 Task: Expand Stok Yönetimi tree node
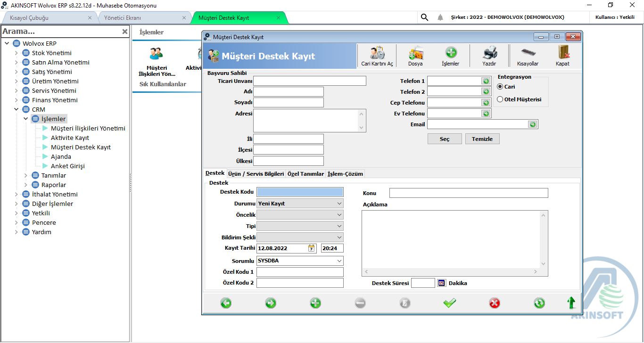tap(16, 53)
